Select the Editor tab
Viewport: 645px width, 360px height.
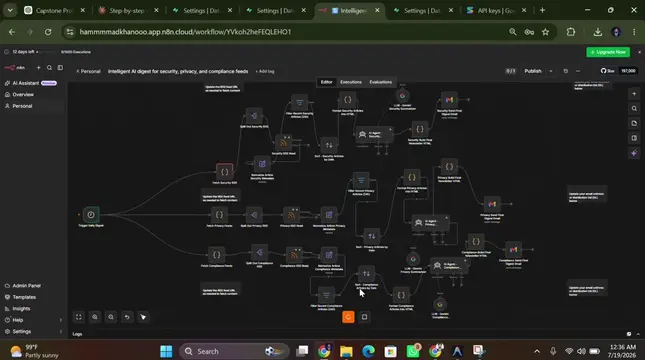click(x=327, y=82)
